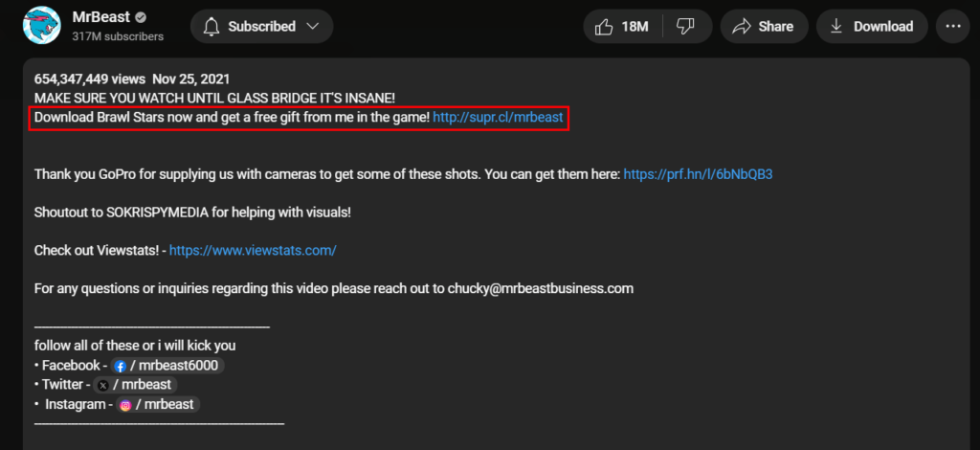
Task: Visit the viewstats.com link
Action: pyautogui.click(x=253, y=251)
